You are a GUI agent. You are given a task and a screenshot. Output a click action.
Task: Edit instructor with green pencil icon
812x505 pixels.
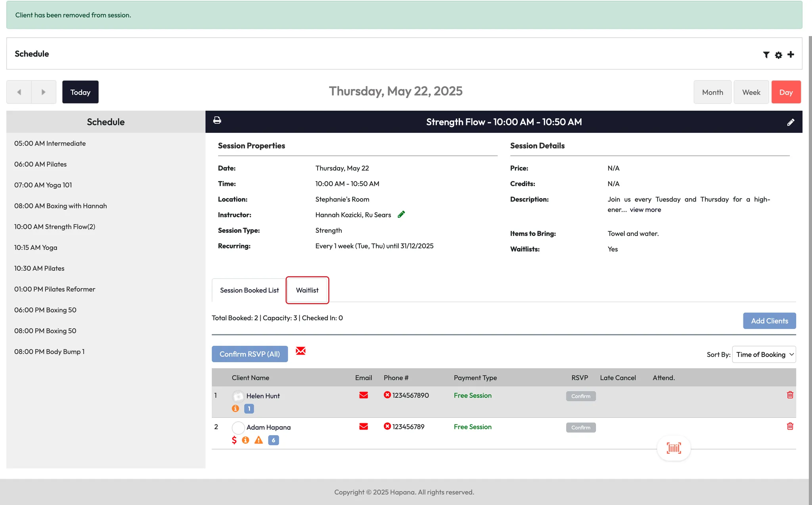pyautogui.click(x=401, y=215)
